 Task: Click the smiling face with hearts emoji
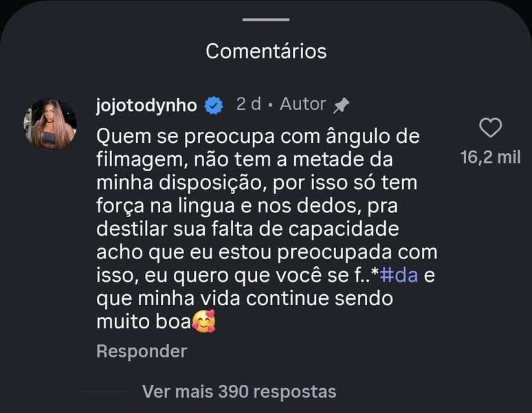point(204,322)
